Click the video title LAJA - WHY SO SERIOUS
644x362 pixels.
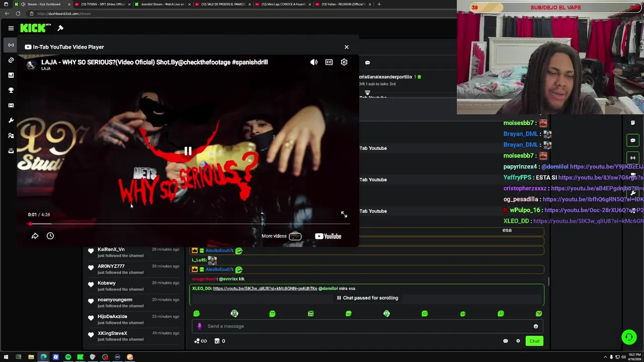tap(154, 62)
